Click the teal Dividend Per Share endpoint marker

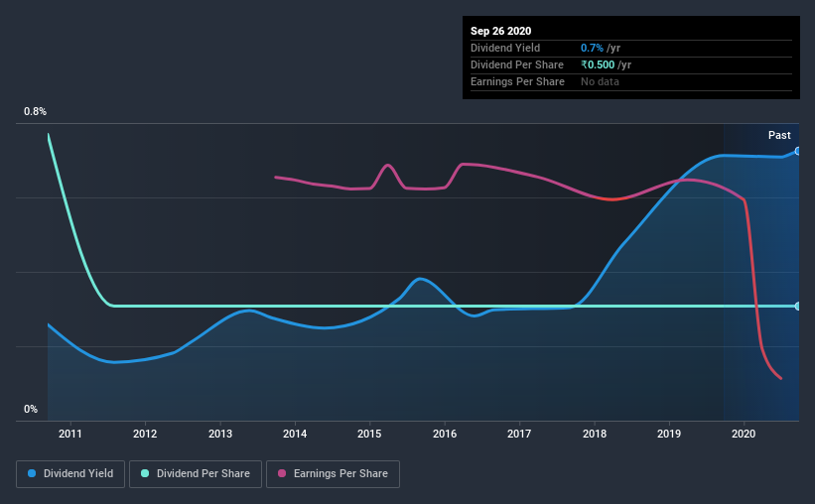point(798,306)
